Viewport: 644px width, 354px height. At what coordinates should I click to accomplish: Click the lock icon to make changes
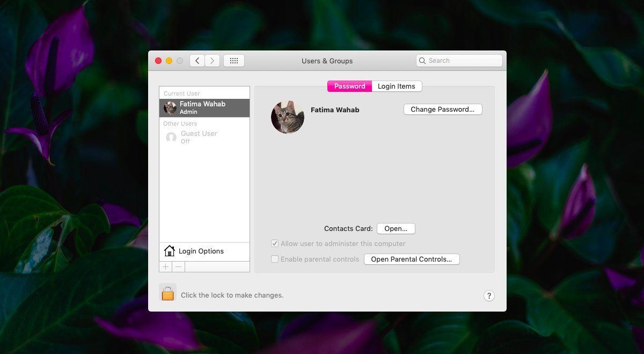pyautogui.click(x=168, y=293)
